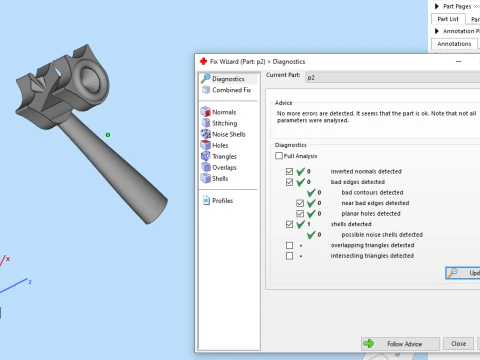This screenshot has width=480, height=360.
Task: Enable the Full Analysis checkbox
Action: (279, 156)
